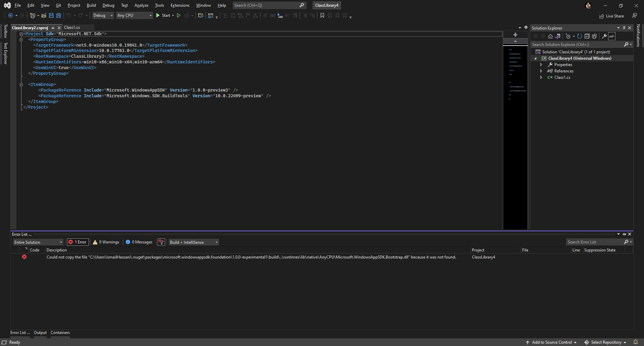
Task: Toggle a bookmark on the current line
Action: (x=322, y=15)
